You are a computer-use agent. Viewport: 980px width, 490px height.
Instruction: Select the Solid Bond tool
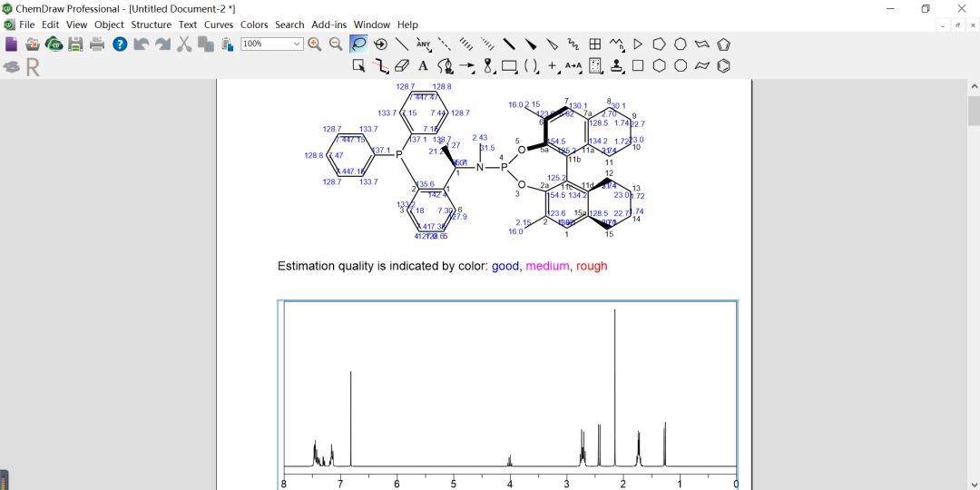[402, 44]
